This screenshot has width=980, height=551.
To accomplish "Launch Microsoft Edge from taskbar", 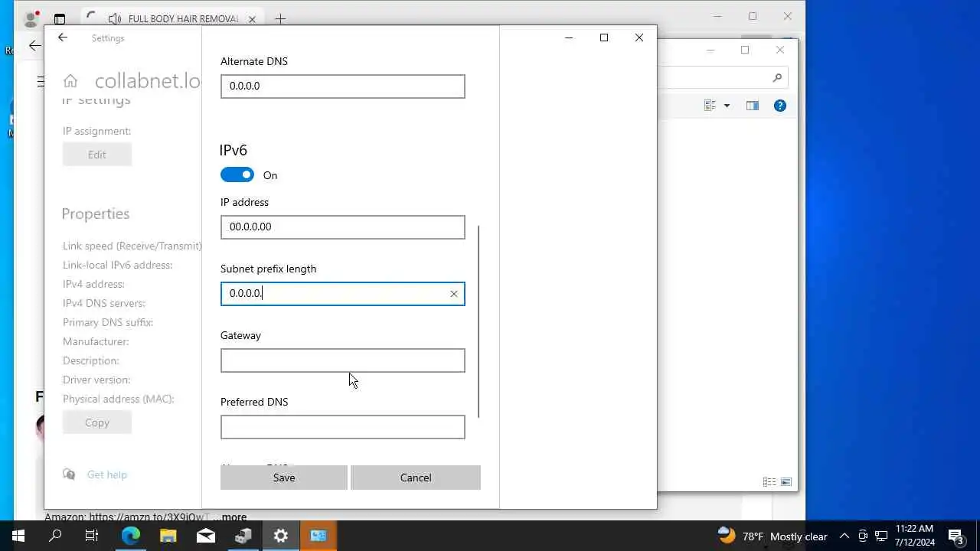I will click(x=130, y=536).
